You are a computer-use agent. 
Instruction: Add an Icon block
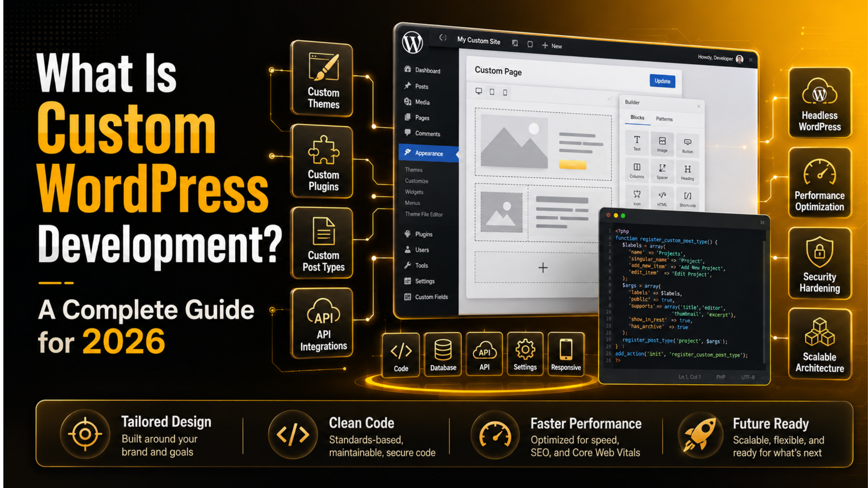637,197
